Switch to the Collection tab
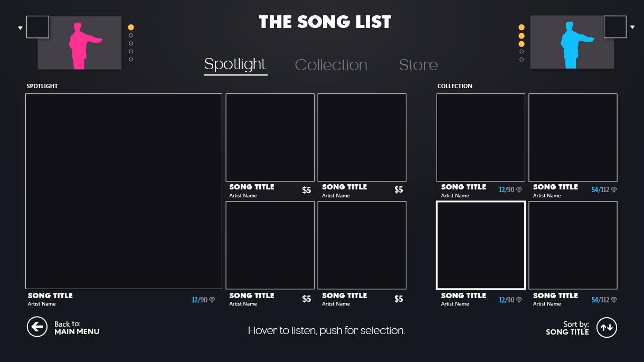 pyautogui.click(x=331, y=65)
